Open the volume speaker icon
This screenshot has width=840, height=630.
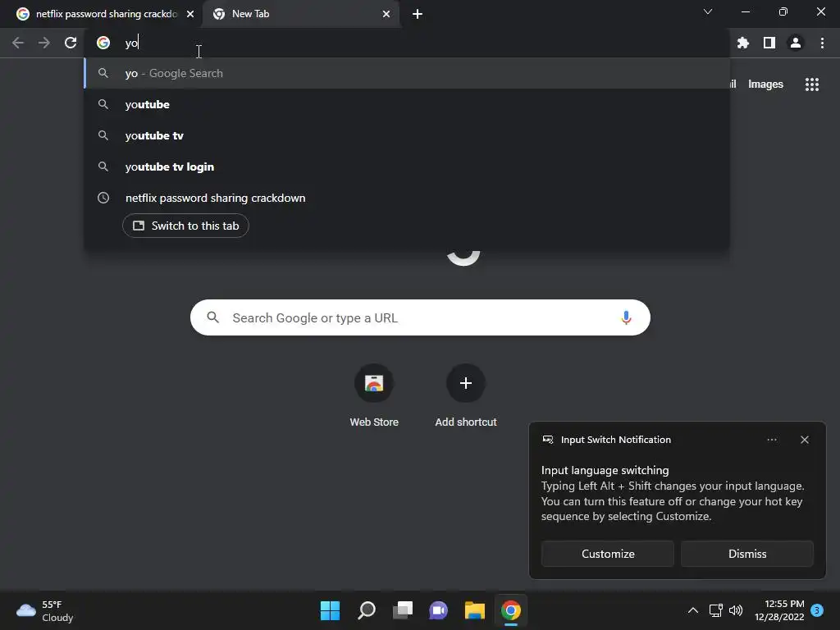[736, 610]
